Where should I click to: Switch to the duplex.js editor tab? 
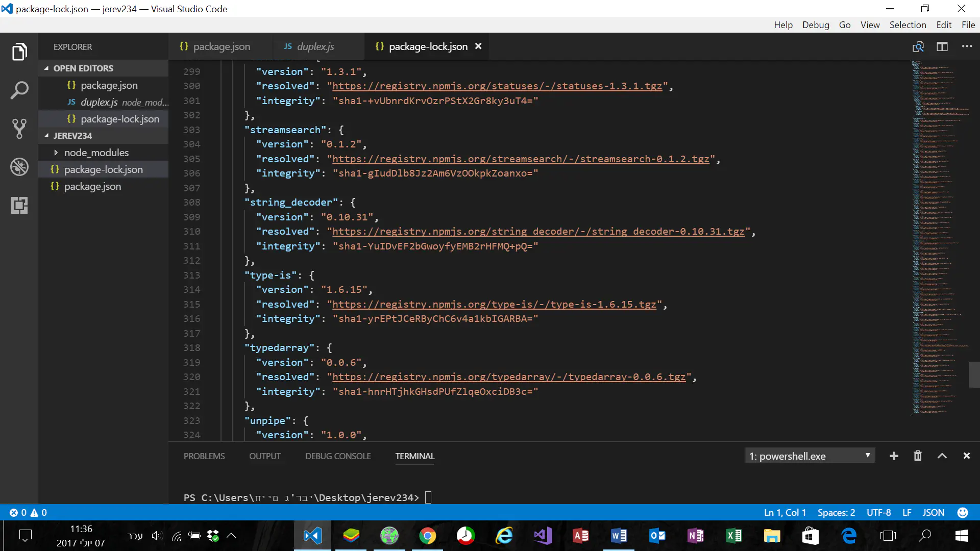tap(315, 46)
